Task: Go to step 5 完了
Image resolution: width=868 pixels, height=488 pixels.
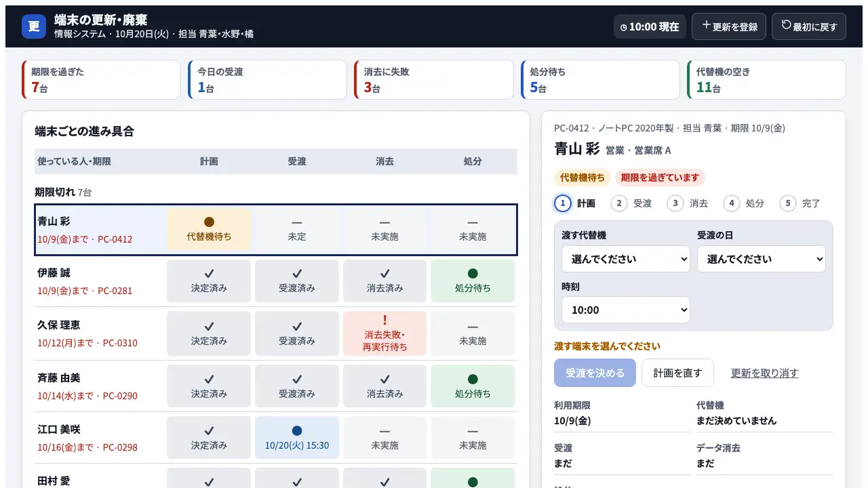Action: (x=800, y=203)
